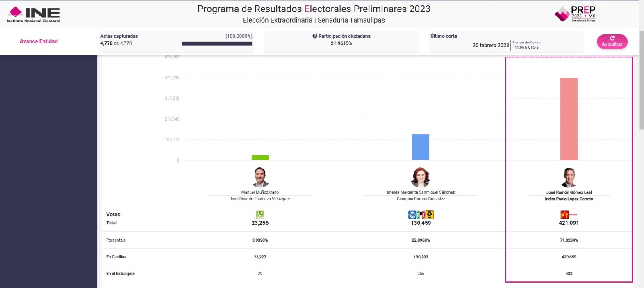The height and width of the screenshot is (288, 644).
Task: Click the Actas capturadas progress bar
Action: click(x=217, y=43)
